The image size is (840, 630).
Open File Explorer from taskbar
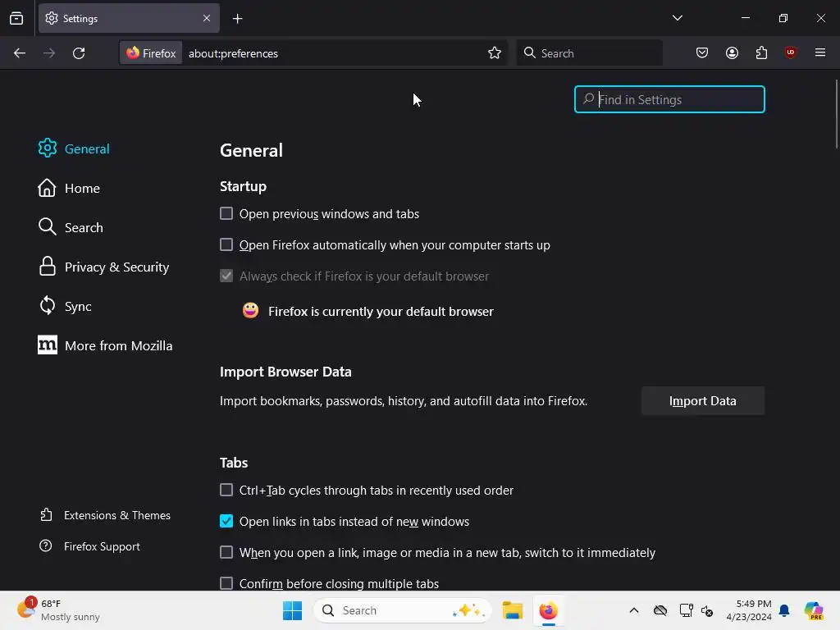512,610
